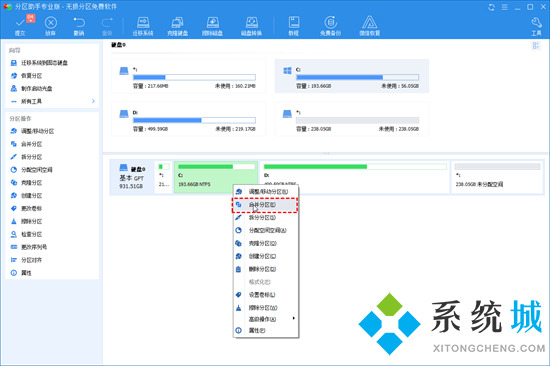The image size is (550, 366).
Task: Choose 擦除分区 from the context menu
Action: 266,308
